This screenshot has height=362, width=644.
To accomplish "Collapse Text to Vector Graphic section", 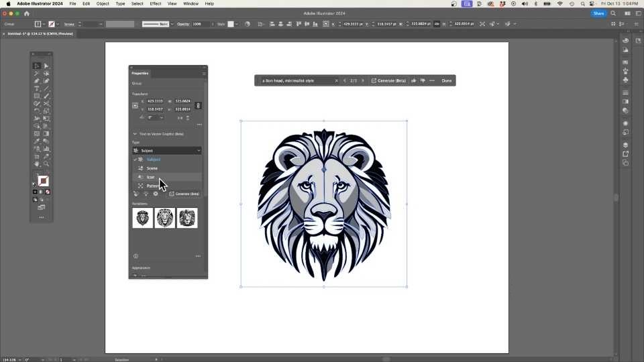I will [x=135, y=134].
